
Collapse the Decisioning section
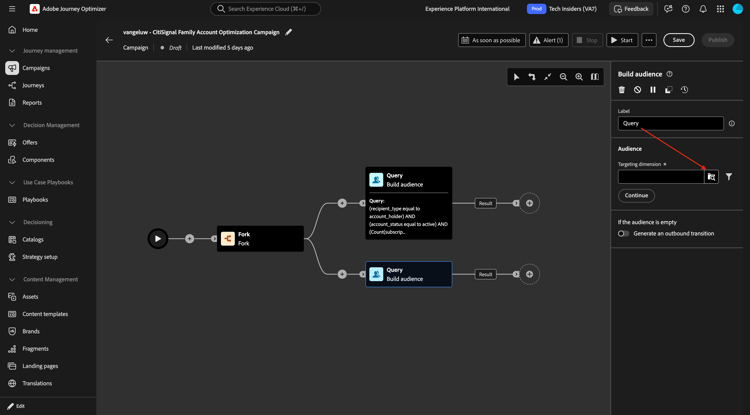12,222
